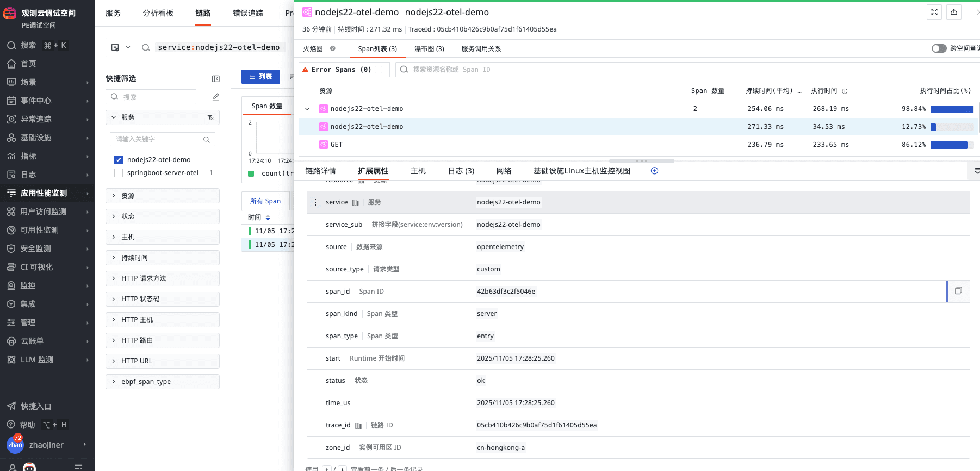The image size is (980, 471).
Task: Check the Error Spans checkbox
Action: pos(379,70)
